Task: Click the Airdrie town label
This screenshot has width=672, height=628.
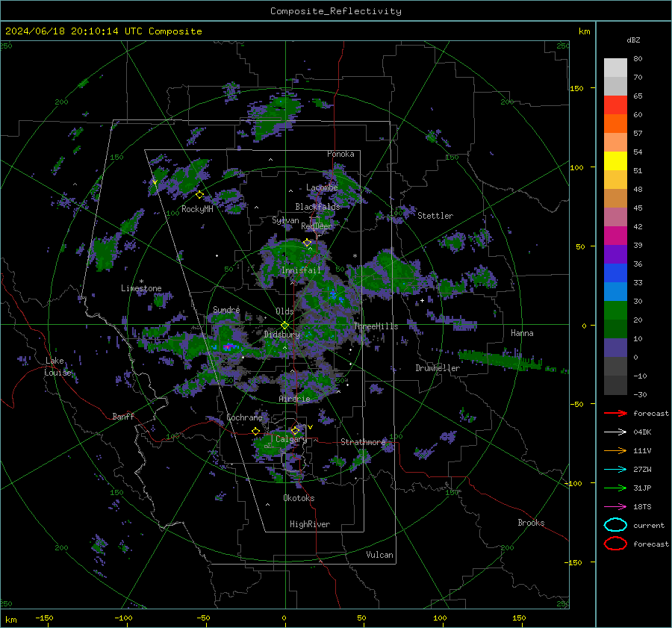Action: click(x=294, y=399)
